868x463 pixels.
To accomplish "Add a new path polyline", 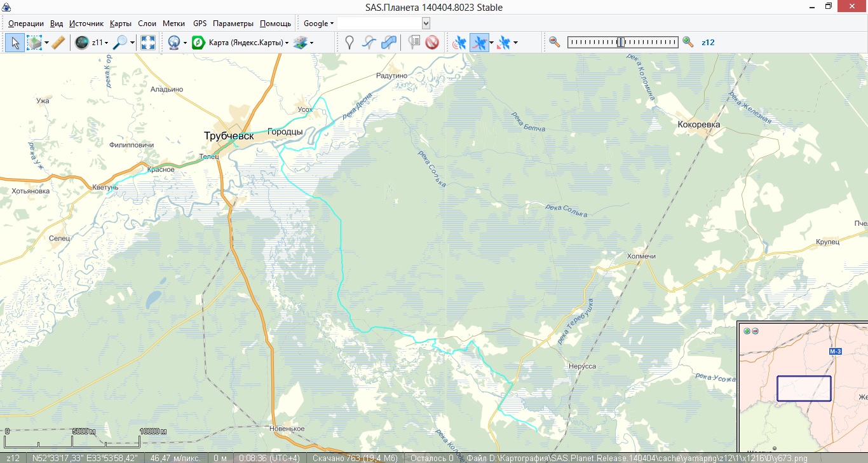I will [x=369, y=43].
